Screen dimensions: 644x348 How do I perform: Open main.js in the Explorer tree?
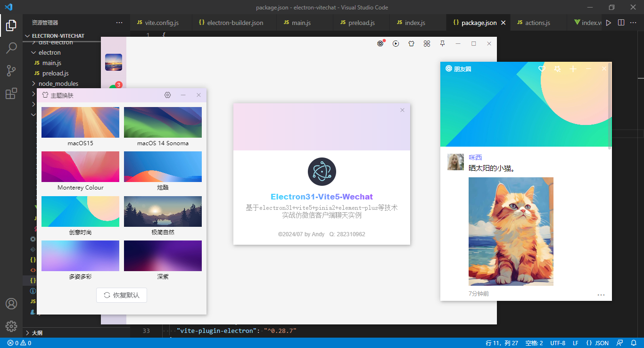[x=52, y=63]
